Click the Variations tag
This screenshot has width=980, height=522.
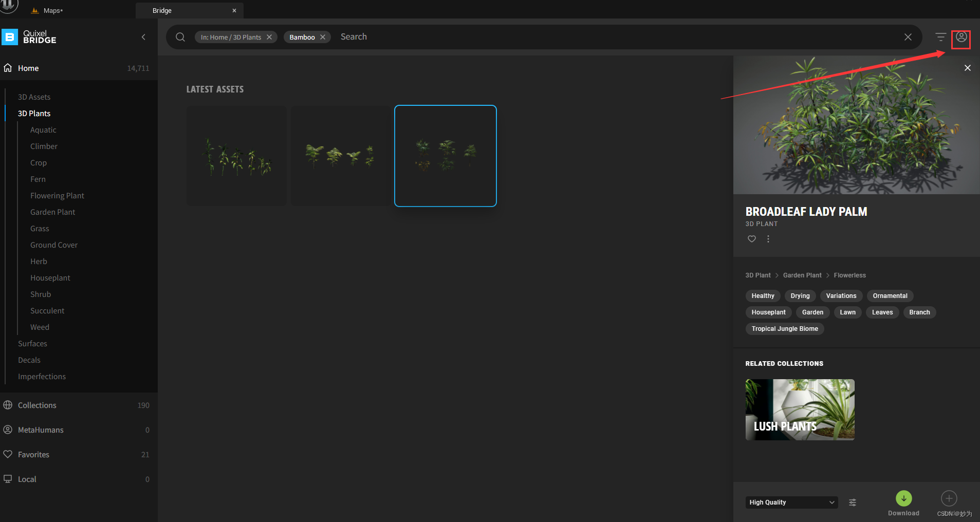click(841, 296)
